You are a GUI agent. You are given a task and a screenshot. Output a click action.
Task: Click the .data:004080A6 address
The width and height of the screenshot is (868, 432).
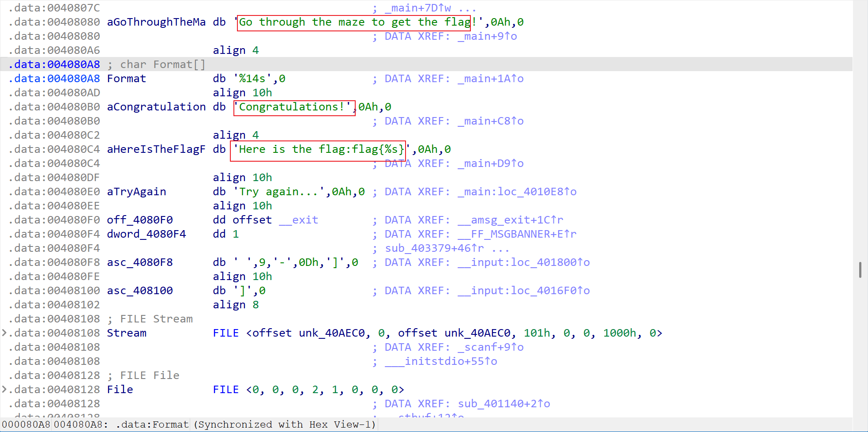click(54, 50)
